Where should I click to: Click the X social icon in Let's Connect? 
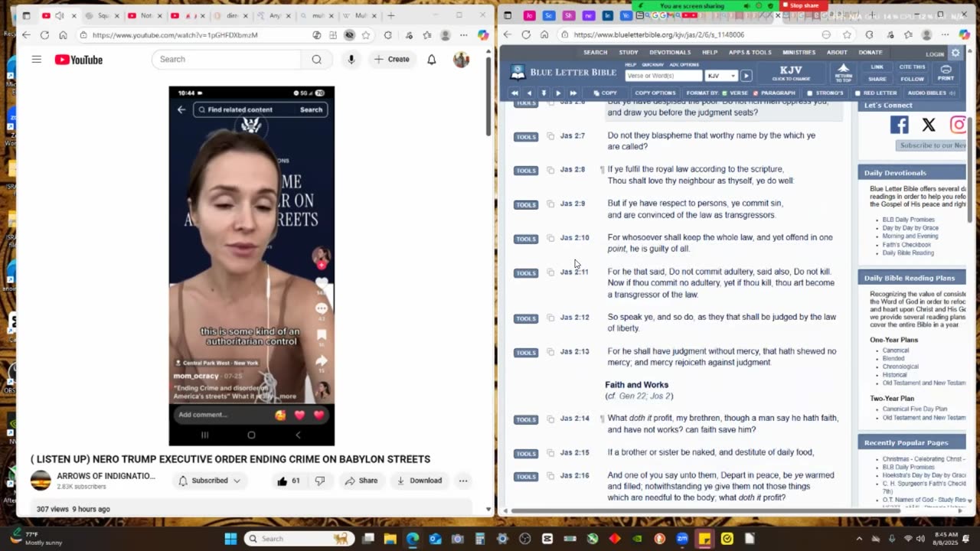click(x=929, y=125)
